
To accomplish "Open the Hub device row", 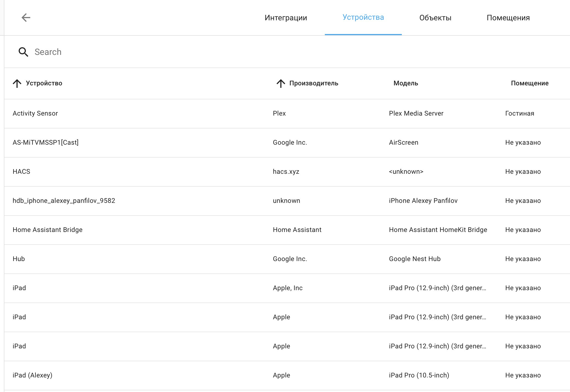I will (x=287, y=259).
